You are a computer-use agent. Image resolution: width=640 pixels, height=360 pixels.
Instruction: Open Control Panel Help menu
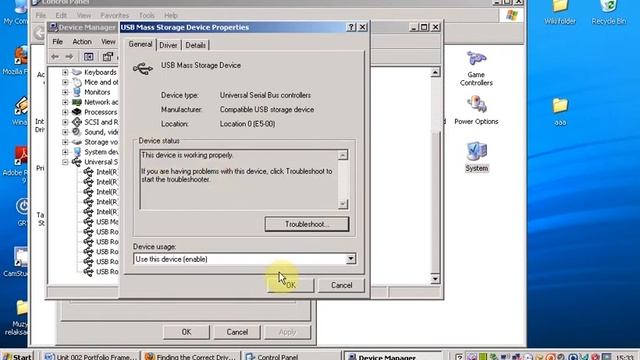[x=171, y=16]
